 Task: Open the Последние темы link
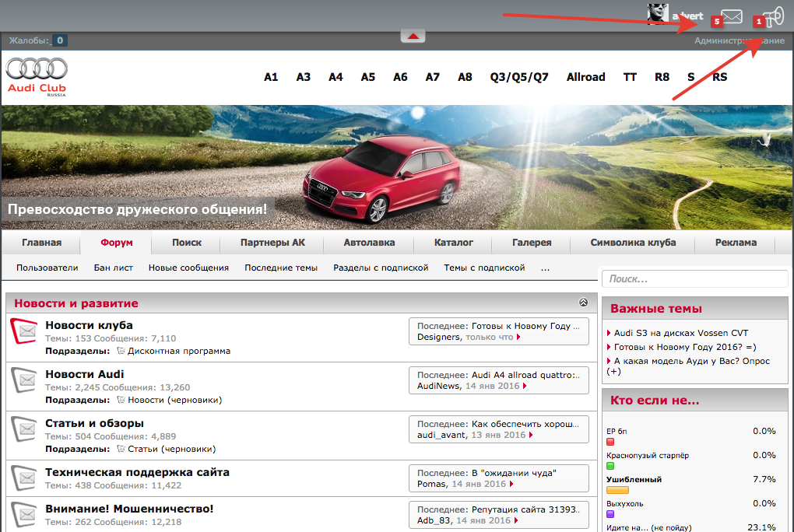coord(281,268)
